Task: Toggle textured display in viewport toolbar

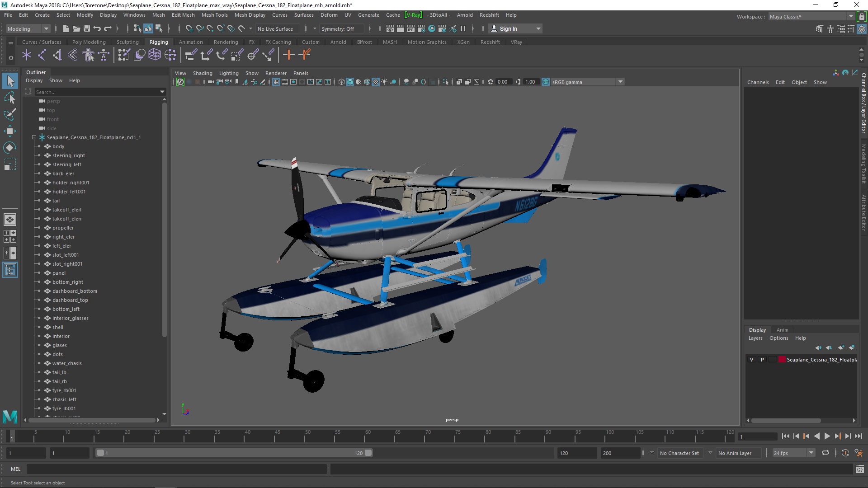Action: tap(376, 82)
